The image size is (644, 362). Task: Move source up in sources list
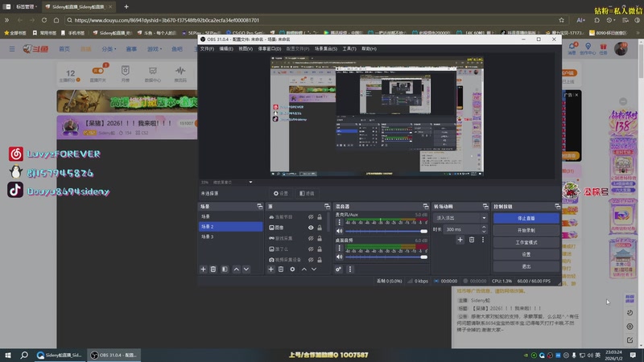tap(304, 269)
